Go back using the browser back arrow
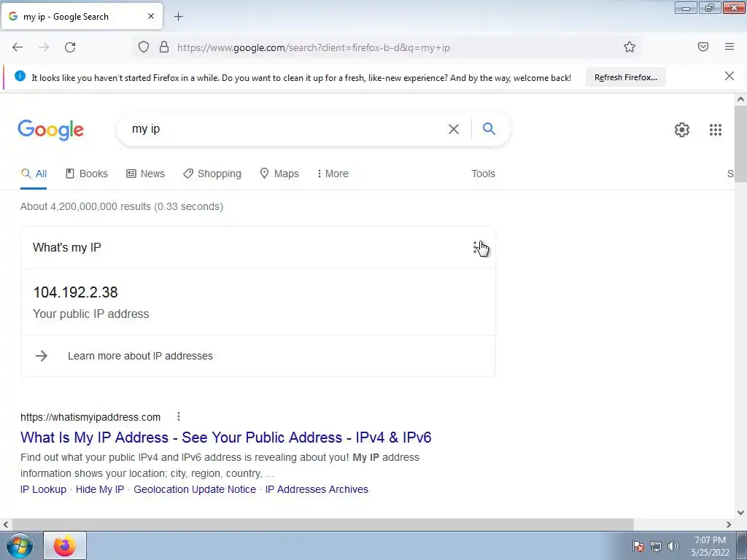 click(x=18, y=47)
